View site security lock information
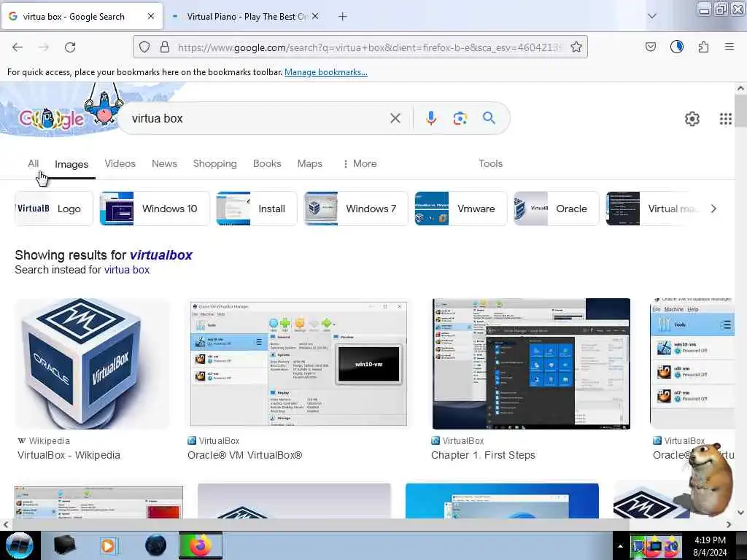This screenshot has width=747, height=560. 165,47
